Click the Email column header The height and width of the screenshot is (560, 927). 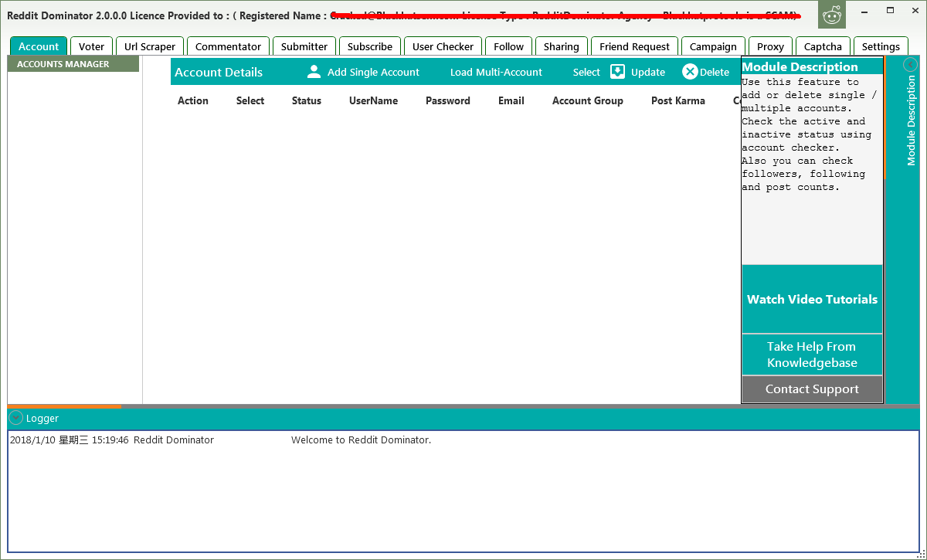click(511, 100)
